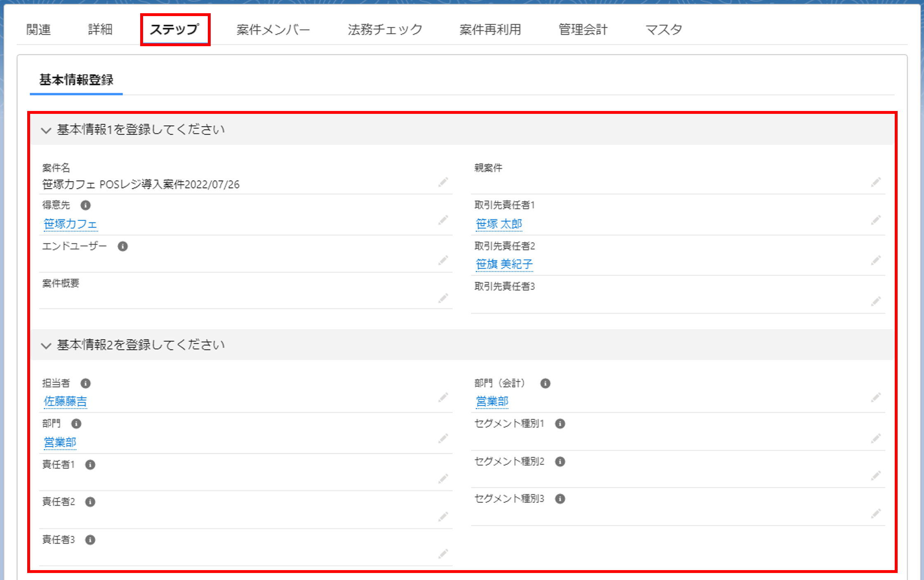Screen dimensions: 924x580
Task: Click edit pencil for セグメント種別2
Action: (x=876, y=476)
